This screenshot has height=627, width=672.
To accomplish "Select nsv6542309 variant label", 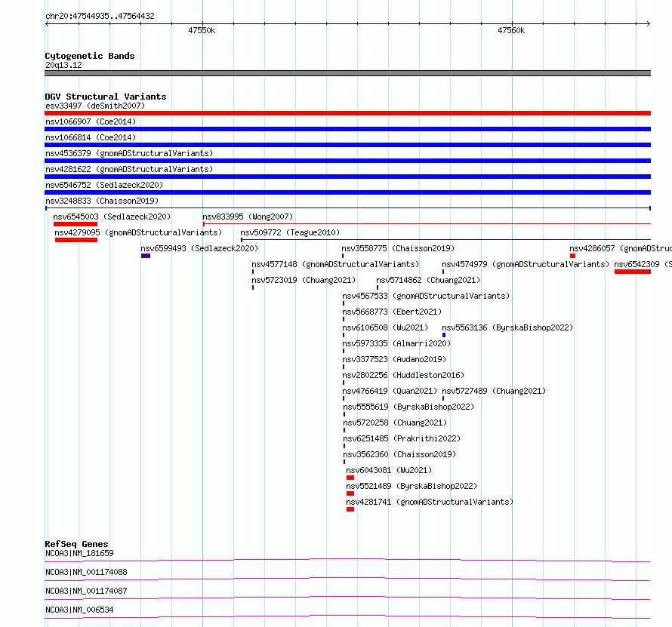I will (643, 264).
